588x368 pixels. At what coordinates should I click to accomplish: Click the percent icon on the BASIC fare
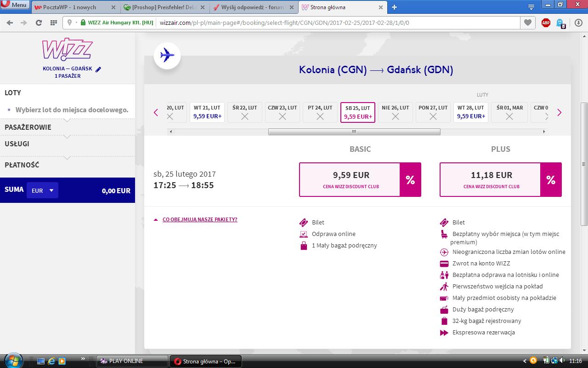[410, 179]
